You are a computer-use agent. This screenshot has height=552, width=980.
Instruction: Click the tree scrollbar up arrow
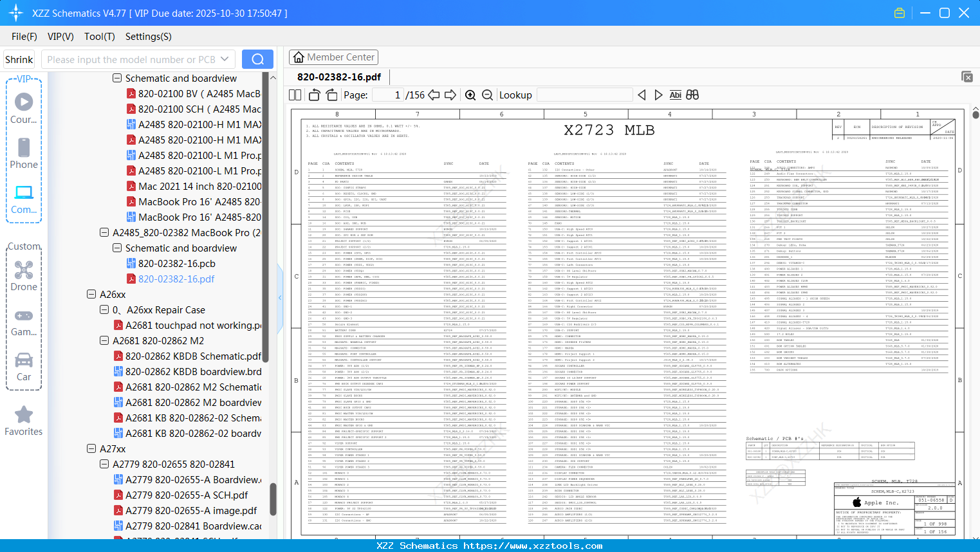pos(273,77)
